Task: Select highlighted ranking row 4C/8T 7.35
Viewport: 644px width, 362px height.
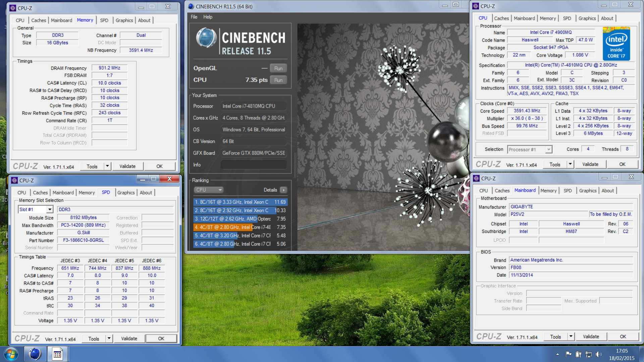Action: pyautogui.click(x=240, y=227)
